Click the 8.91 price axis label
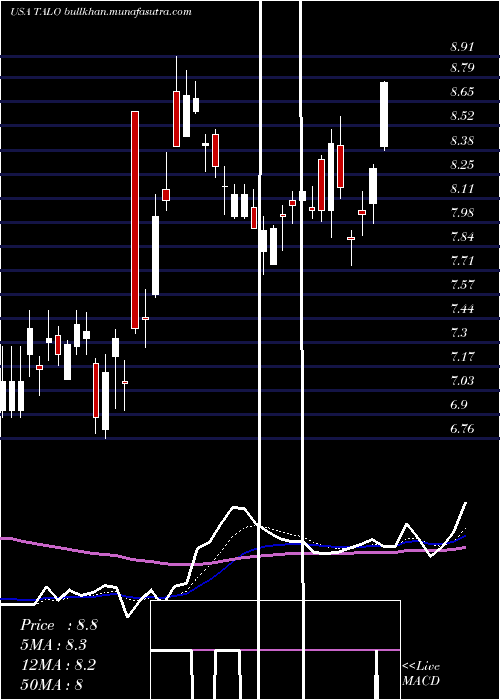This screenshot has width=500, height=700. (x=462, y=47)
